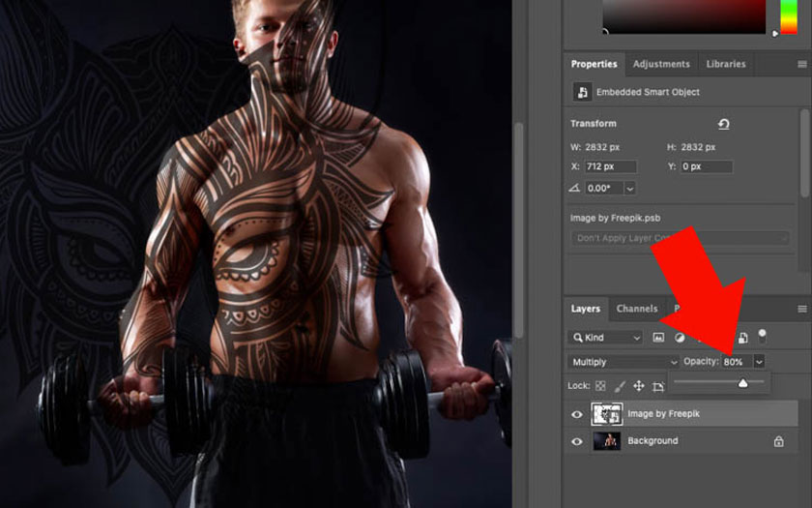
Task: Click the 'Embedded Smart Object' label
Action: 648,92
